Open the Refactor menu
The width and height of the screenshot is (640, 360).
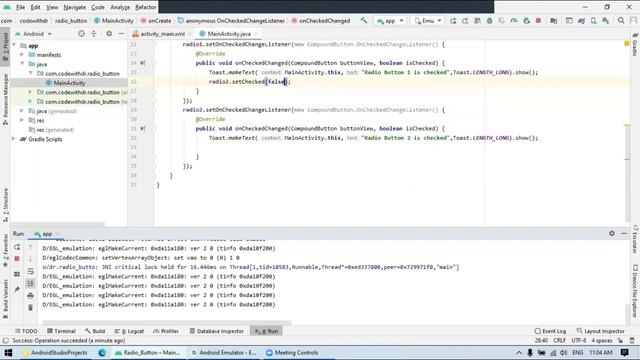pyautogui.click(x=145, y=7)
